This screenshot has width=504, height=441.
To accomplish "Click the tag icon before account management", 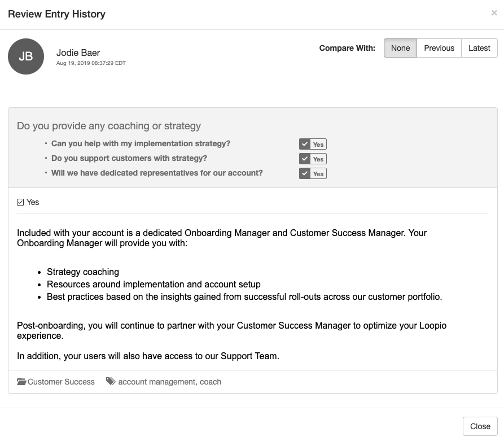I will tap(111, 382).
